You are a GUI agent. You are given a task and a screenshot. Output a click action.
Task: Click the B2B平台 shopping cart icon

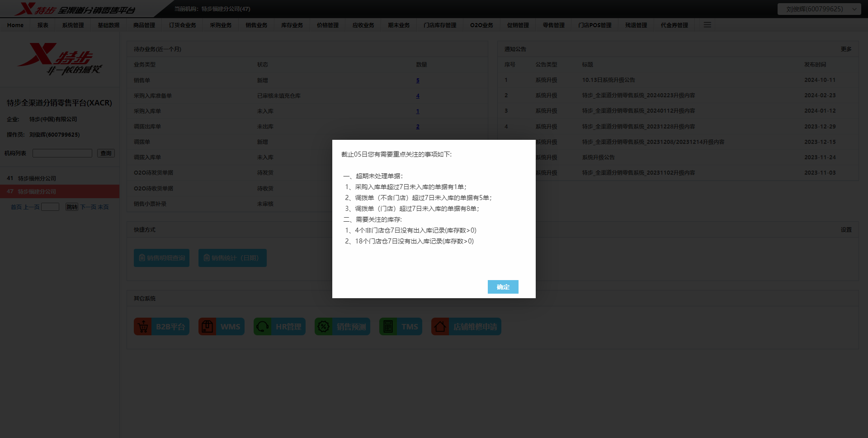143,327
